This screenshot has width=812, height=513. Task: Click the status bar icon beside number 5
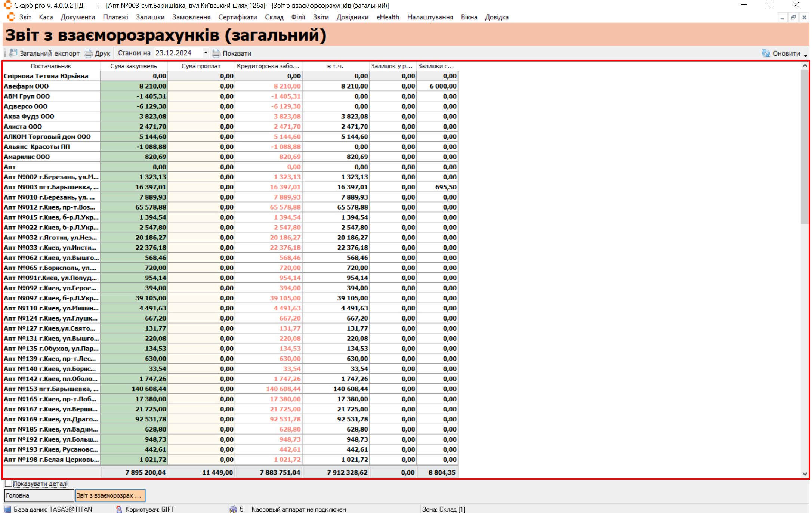pyautogui.click(x=233, y=509)
